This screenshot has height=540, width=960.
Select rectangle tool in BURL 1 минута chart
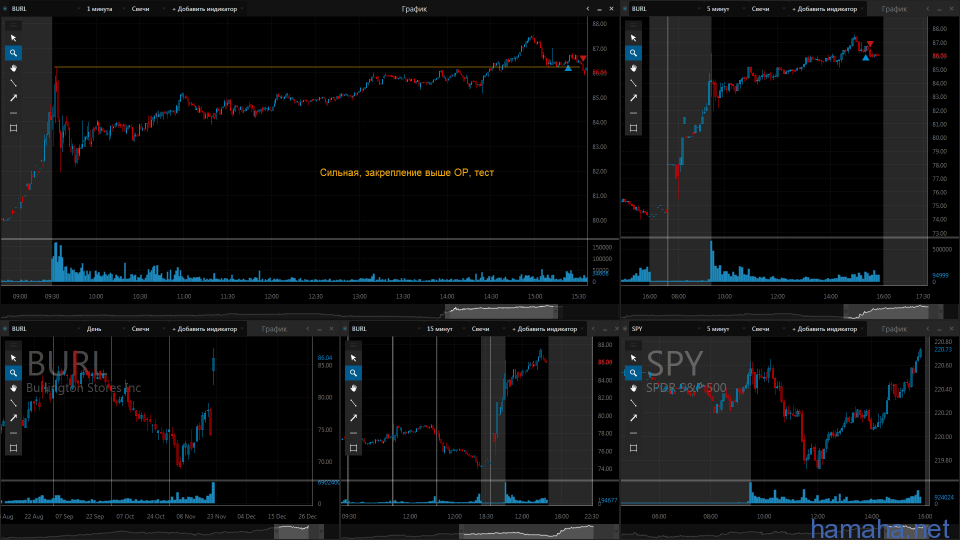pyautogui.click(x=13, y=128)
